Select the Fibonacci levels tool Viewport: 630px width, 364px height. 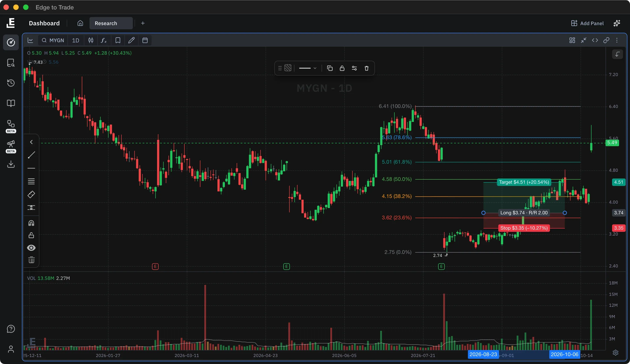(x=31, y=181)
